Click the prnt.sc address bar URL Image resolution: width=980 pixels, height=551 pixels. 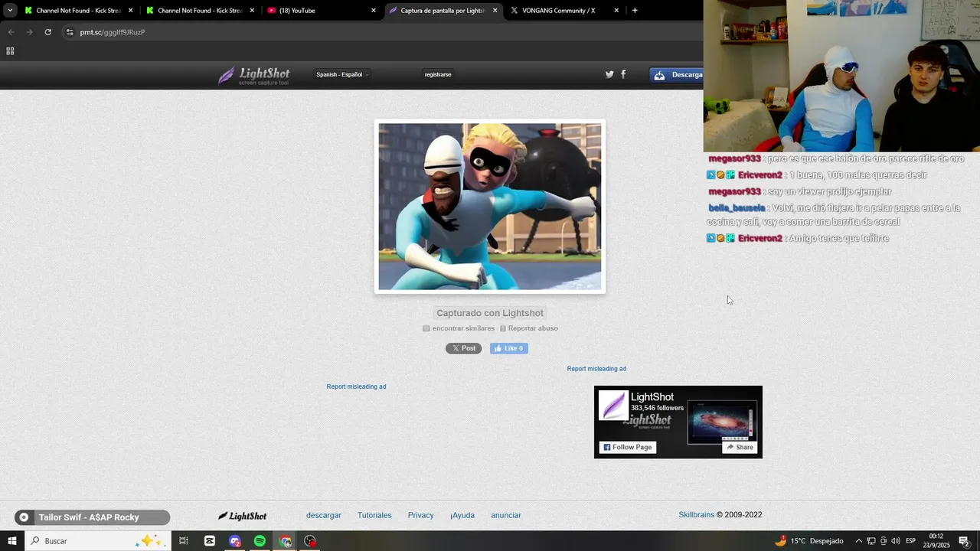pyautogui.click(x=113, y=32)
